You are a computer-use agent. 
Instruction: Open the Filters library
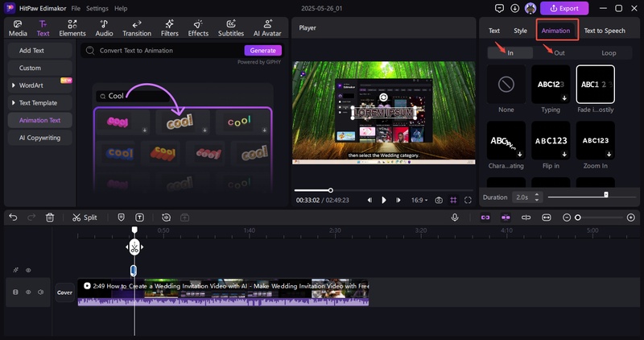click(169, 28)
